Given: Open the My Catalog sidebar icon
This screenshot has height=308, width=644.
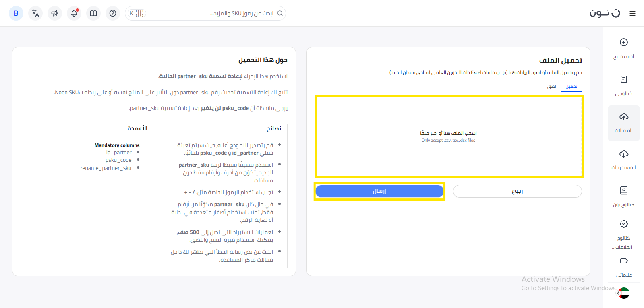Looking at the screenshot, I should [623, 80].
